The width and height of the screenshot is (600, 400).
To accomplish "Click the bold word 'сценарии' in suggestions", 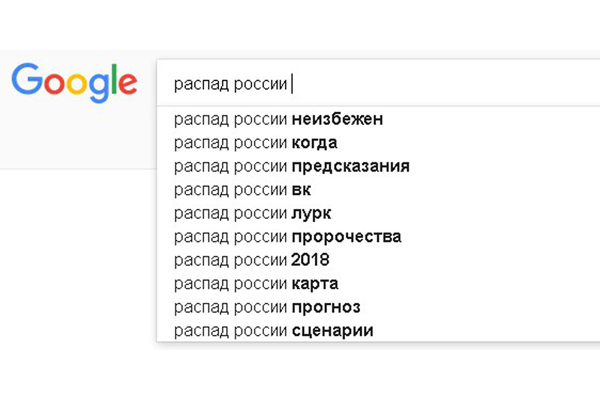I will 332,329.
